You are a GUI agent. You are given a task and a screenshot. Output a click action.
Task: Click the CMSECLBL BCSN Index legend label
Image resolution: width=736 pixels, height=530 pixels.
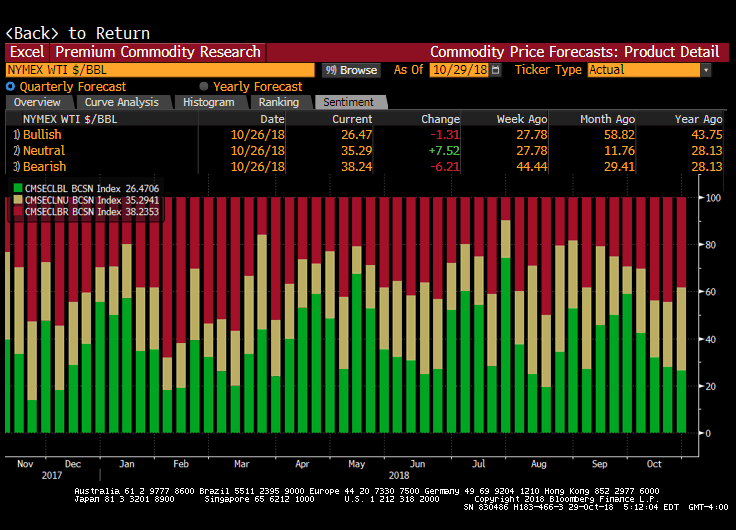coord(73,188)
